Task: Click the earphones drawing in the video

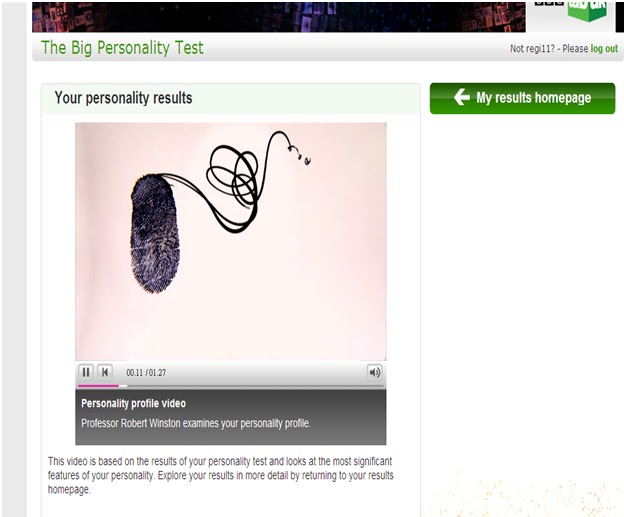Action: (x=299, y=155)
